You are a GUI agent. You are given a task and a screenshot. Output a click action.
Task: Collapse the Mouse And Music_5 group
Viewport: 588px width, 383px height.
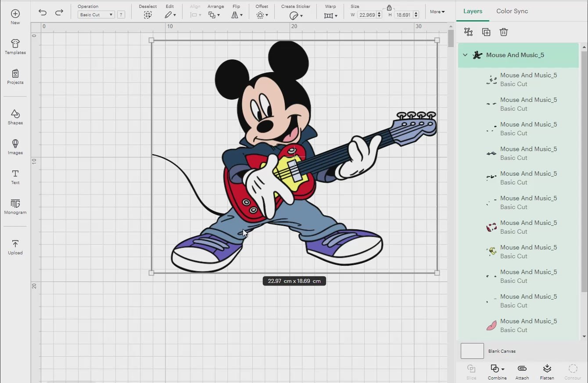point(465,55)
